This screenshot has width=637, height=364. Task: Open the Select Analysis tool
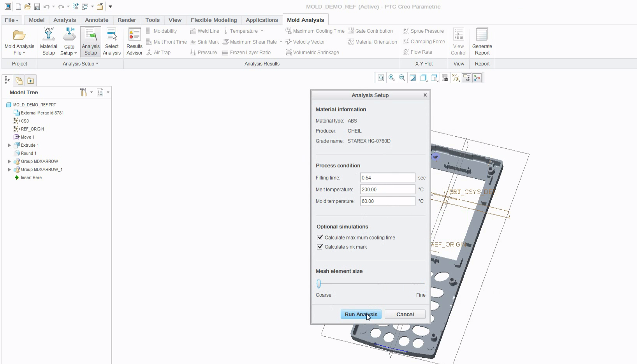pyautogui.click(x=112, y=41)
